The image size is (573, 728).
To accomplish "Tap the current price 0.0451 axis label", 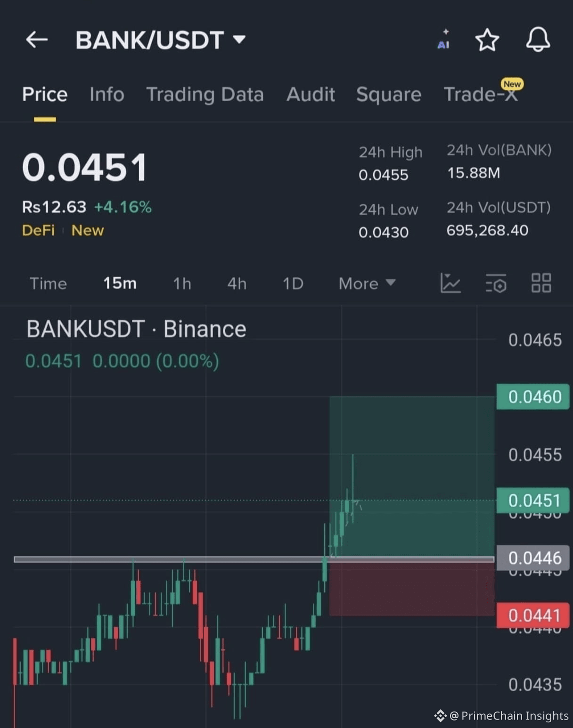I will (x=533, y=500).
